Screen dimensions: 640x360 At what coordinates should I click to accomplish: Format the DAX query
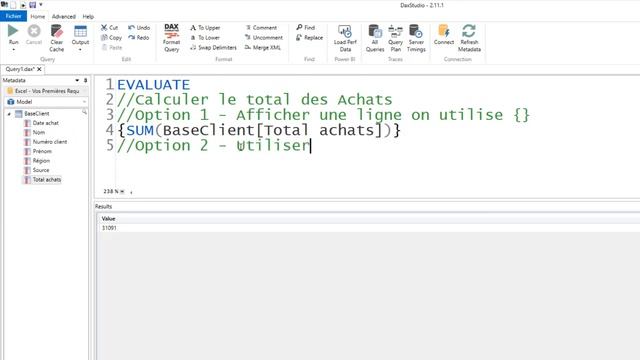171,38
